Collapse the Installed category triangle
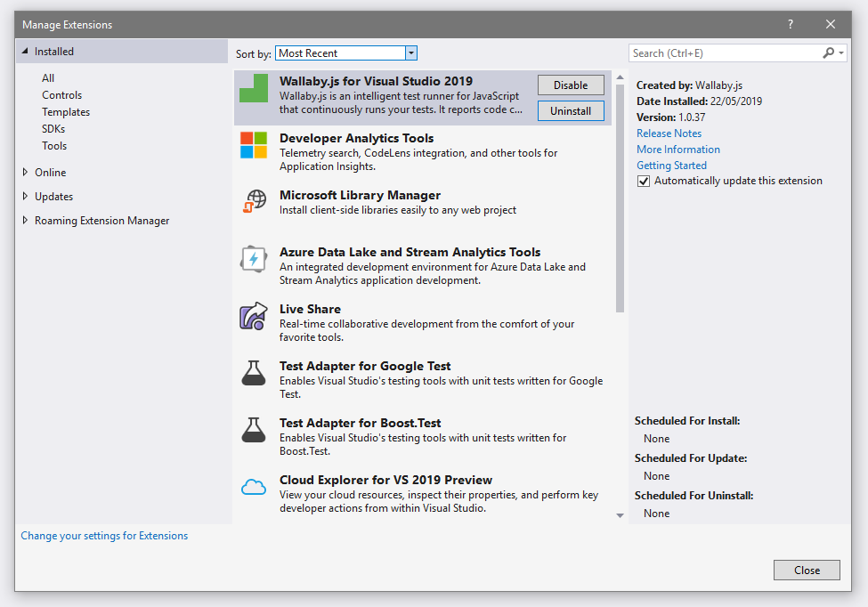Image resolution: width=868 pixels, height=607 pixels. tap(25, 51)
